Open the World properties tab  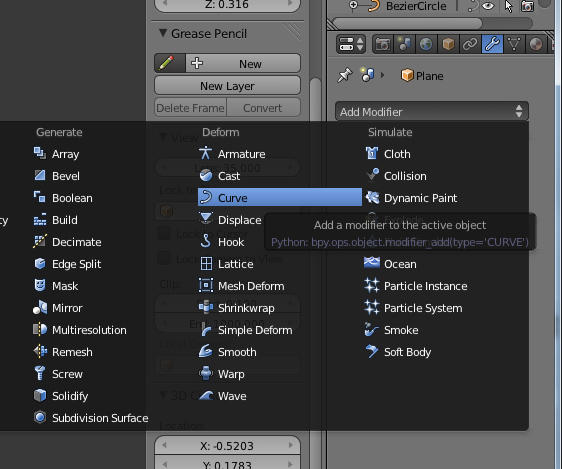click(426, 44)
